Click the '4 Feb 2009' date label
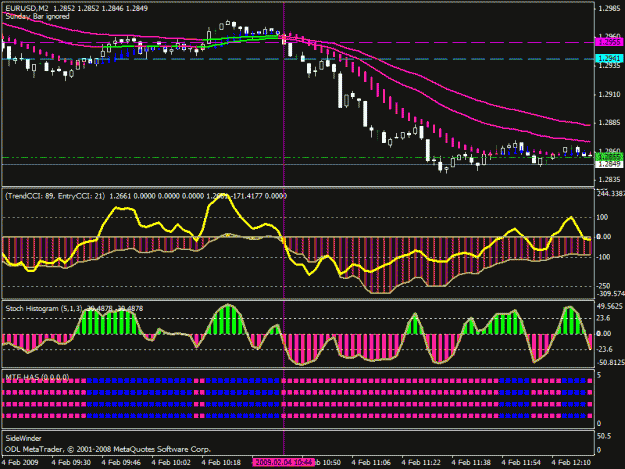The height and width of the screenshot is (469, 625). point(20,462)
